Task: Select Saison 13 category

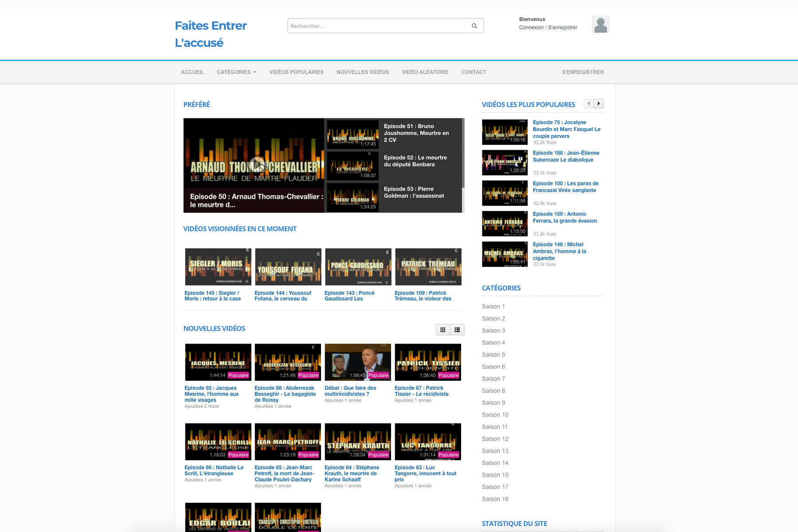Action: (495, 451)
